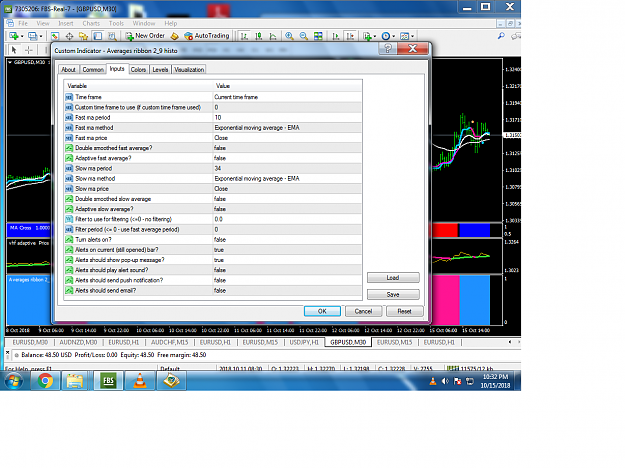Open a new chart from toolbar
The height and width of the screenshot is (468, 625).
click(14, 36)
